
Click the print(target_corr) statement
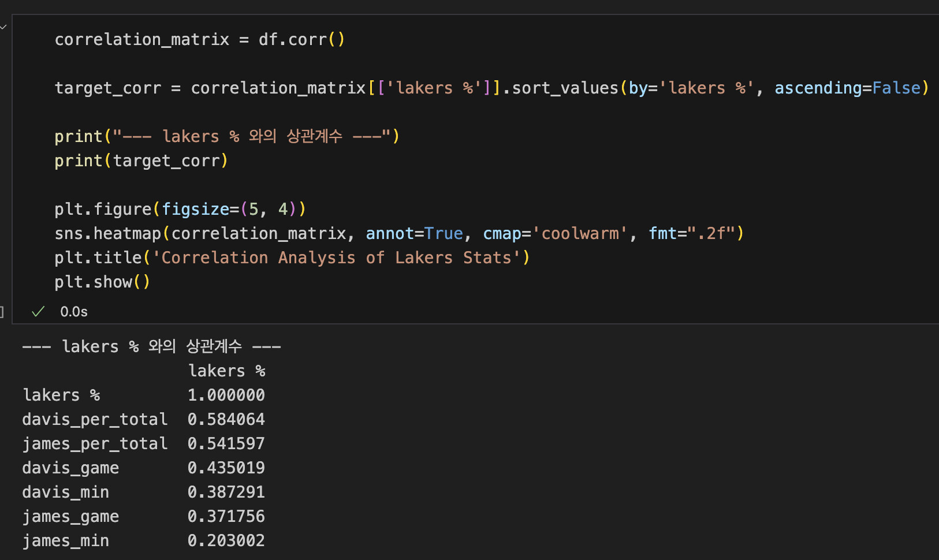[x=141, y=160]
